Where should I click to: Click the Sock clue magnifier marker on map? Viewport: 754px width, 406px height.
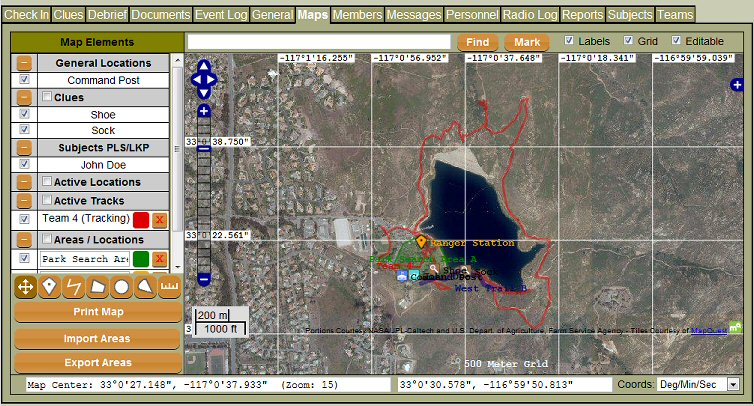click(x=465, y=269)
